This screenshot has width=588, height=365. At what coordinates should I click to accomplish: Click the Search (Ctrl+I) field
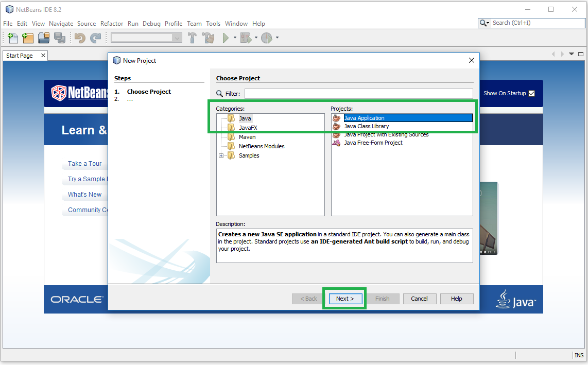[x=538, y=23]
